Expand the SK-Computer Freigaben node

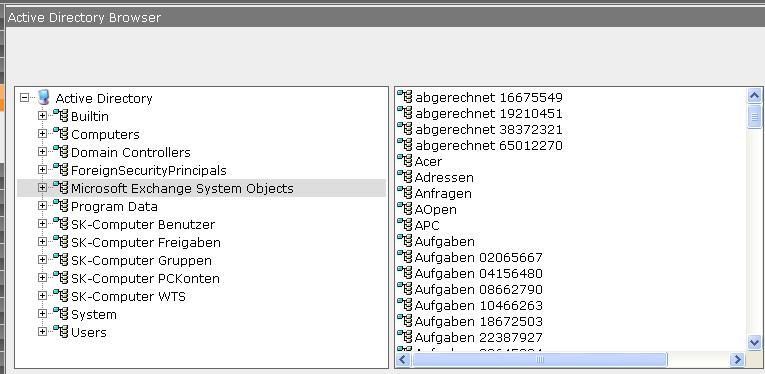pyautogui.click(x=42, y=242)
